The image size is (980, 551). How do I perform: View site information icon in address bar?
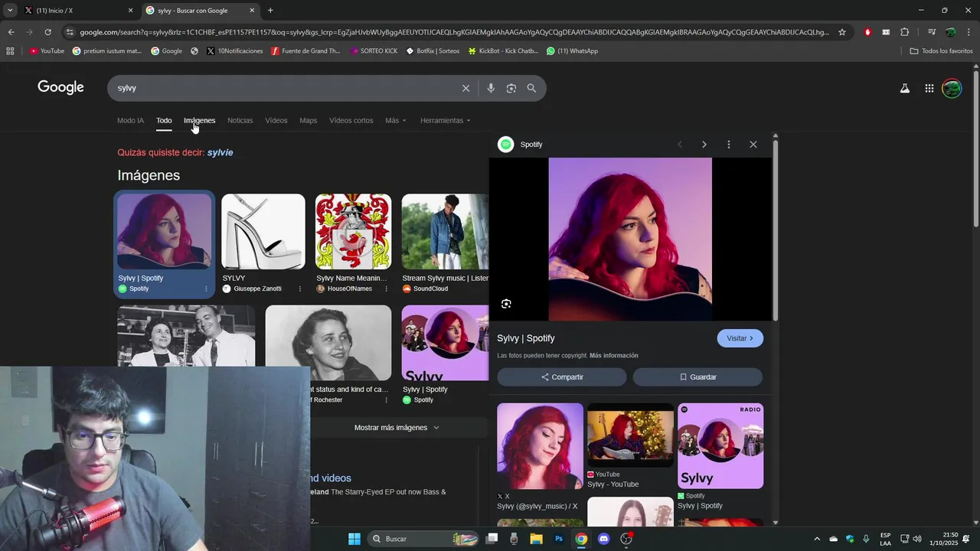(70, 32)
